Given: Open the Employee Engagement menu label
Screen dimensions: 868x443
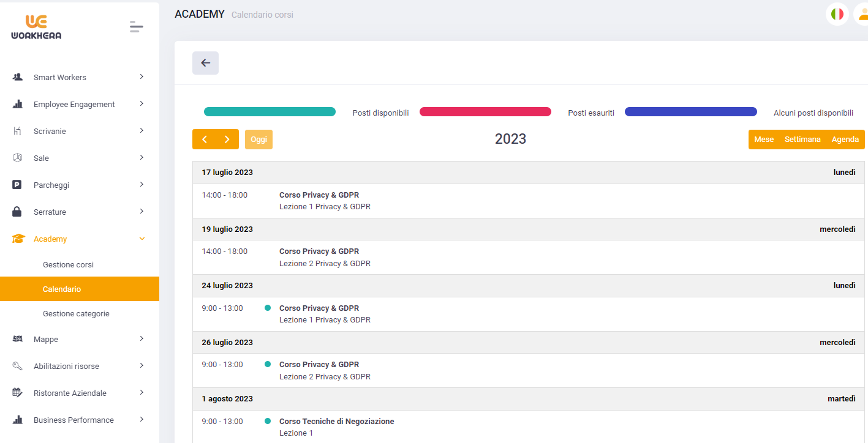Looking at the screenshot, I should click(74, 105).
